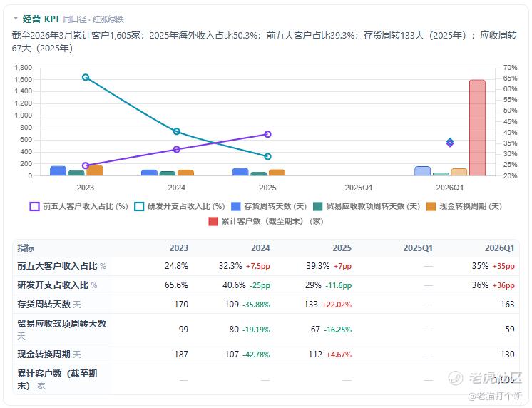This screenshot has width=532, height=408.
Task: Click the -25pp change value
Action: (260, 285)
